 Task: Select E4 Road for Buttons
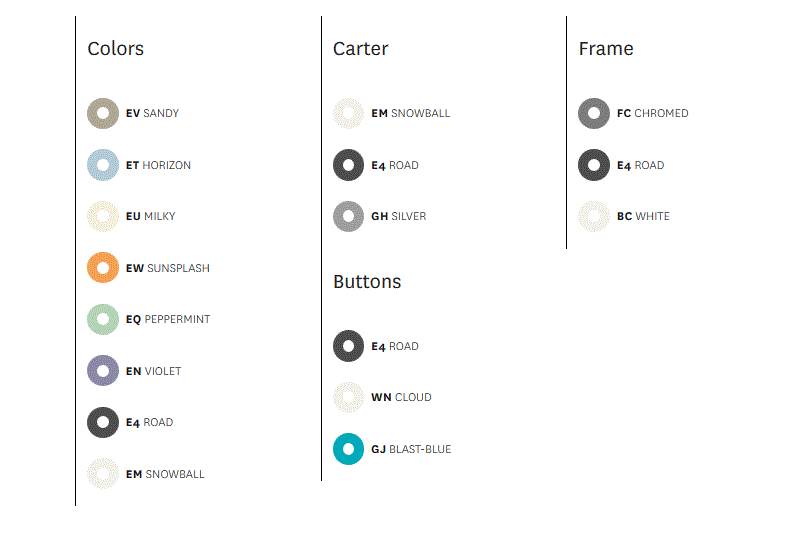(349, 346)
